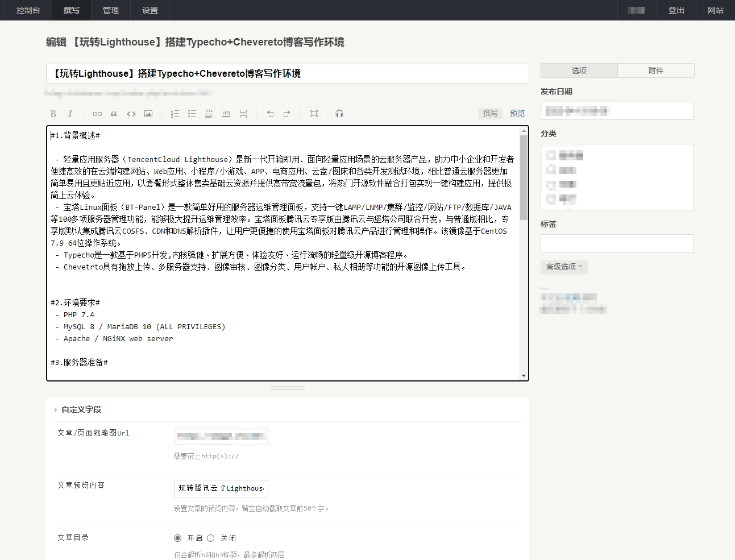The height and width of the screenshot is (560, 735).
Task: Click the '需要带上http(s)://' hint text
Action: click(x=206, y=456)
